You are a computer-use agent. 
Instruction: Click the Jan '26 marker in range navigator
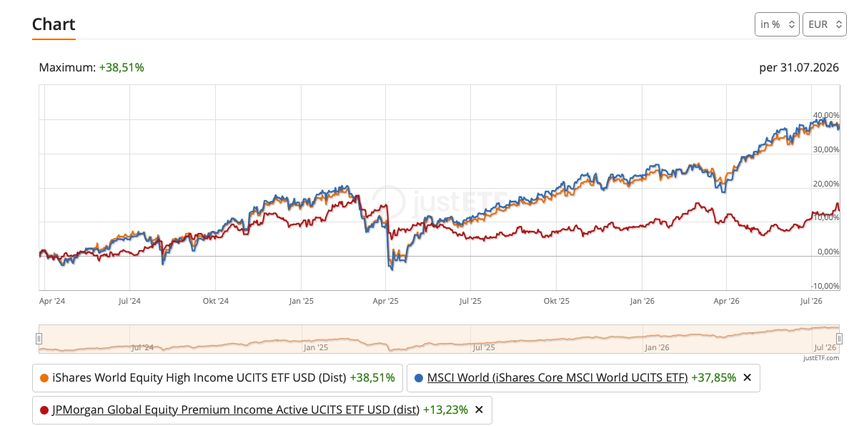pyautogui.click(x=657, y=347)
